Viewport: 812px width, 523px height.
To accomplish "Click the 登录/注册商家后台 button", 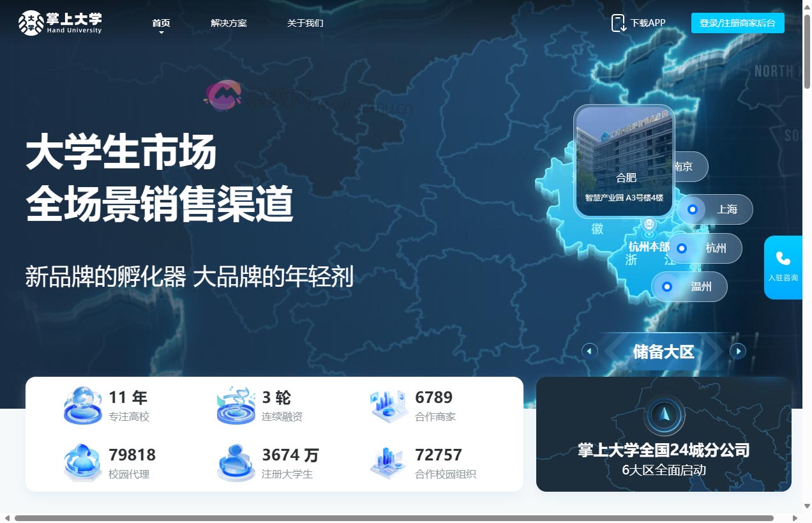I will pyautogui.click(x=737, y=23).
